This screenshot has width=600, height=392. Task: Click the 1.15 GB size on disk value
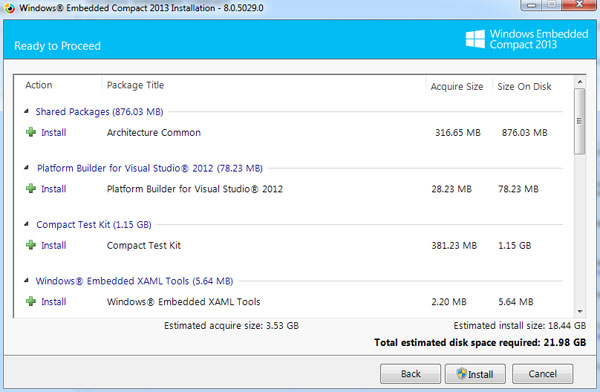coord(515,245)
